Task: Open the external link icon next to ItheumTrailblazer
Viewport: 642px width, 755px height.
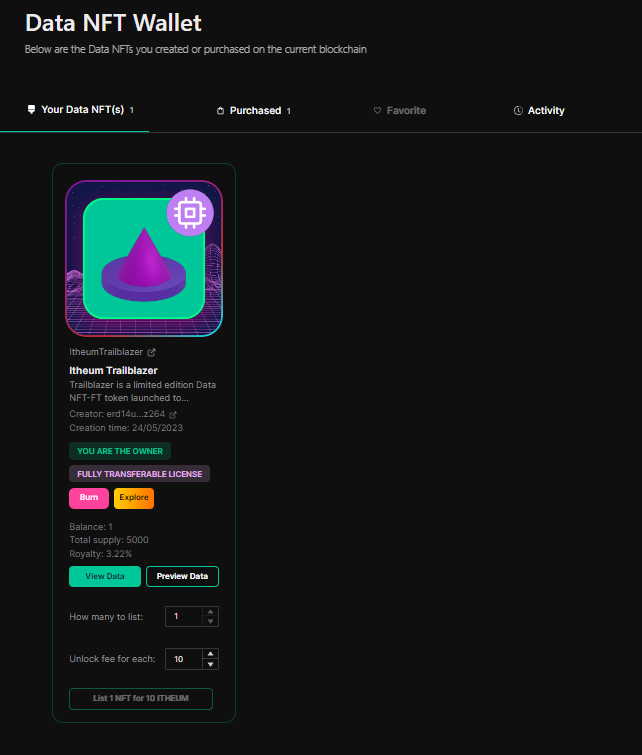Action: pyautogui.click(x=151, y=352)
